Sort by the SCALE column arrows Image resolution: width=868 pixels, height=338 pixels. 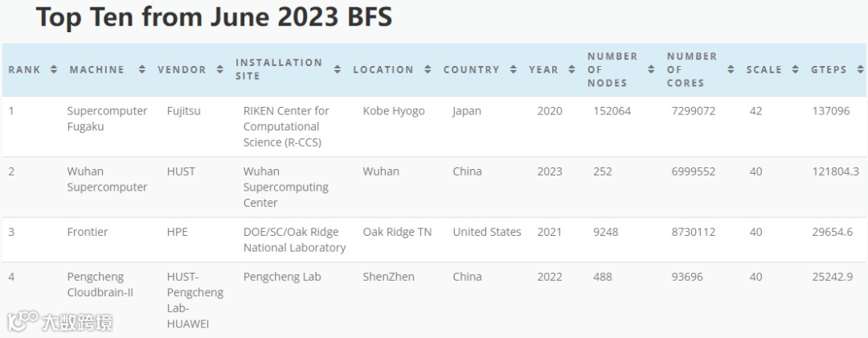(x=796, y=69)
